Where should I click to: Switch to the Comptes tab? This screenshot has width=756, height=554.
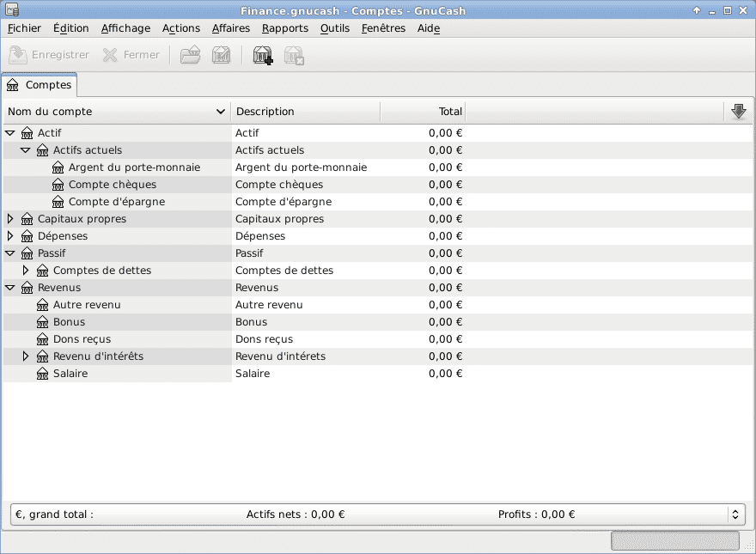click(x=40, y=85)
